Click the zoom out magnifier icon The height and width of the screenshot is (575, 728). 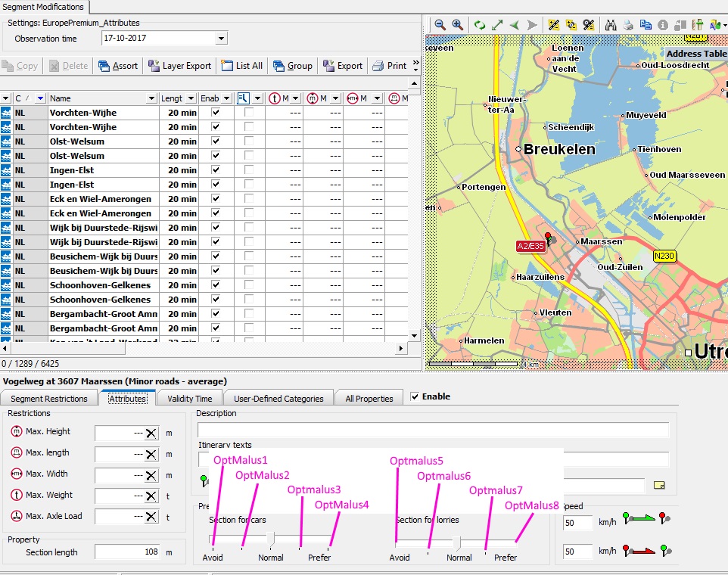(440, 25)
